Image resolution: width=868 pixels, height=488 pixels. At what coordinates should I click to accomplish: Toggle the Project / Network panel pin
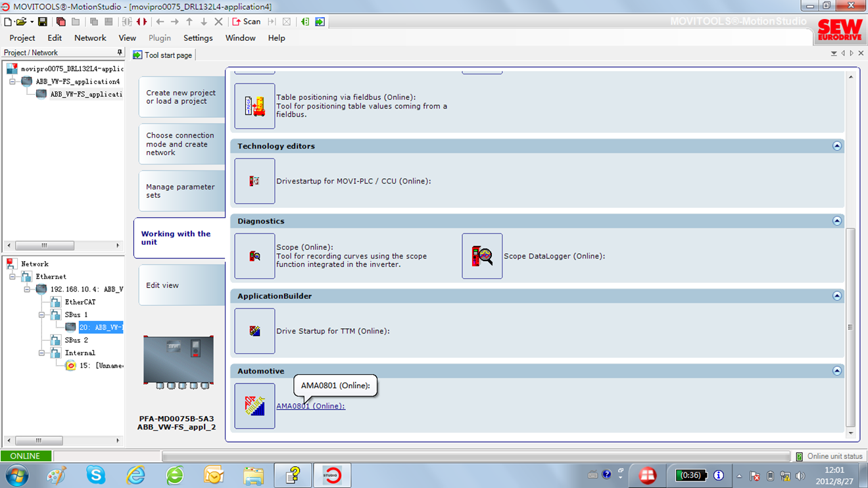coord(119,53)
